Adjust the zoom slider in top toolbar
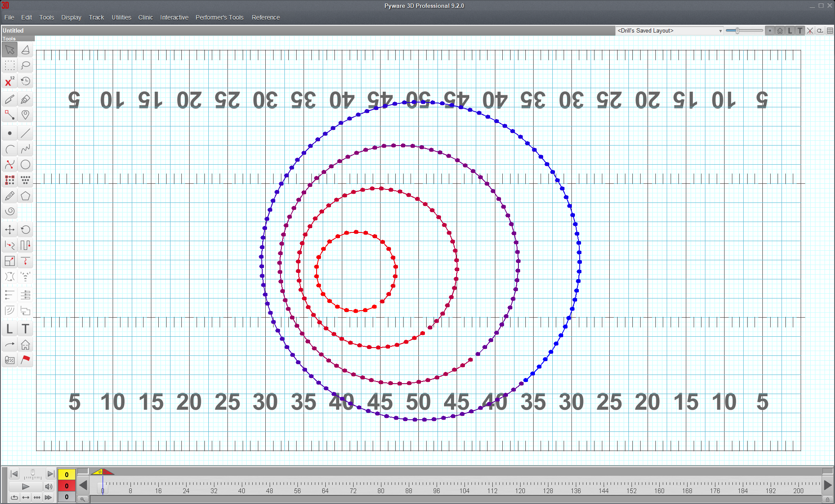 737,31
